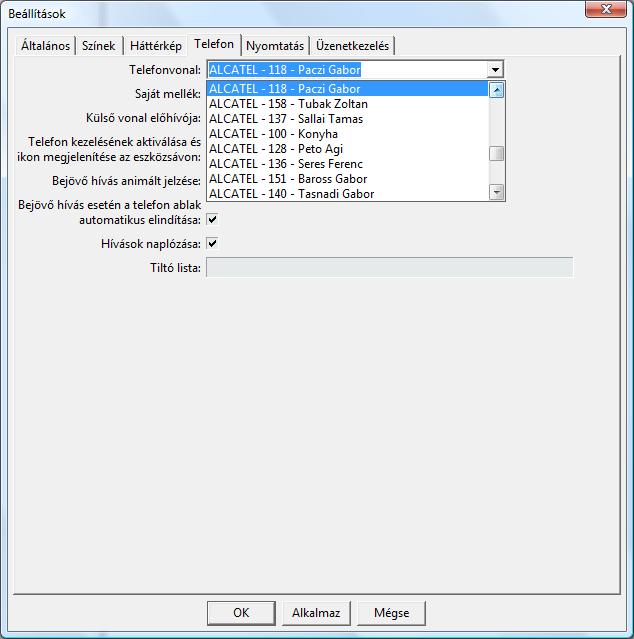Uncheck the Hívások naplózása checkbox
This screenshot has width=634, height=639.
212,244
